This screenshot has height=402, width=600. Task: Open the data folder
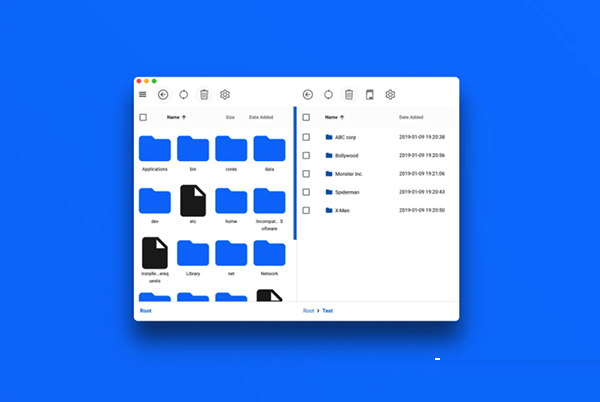[x=269, y=148]
